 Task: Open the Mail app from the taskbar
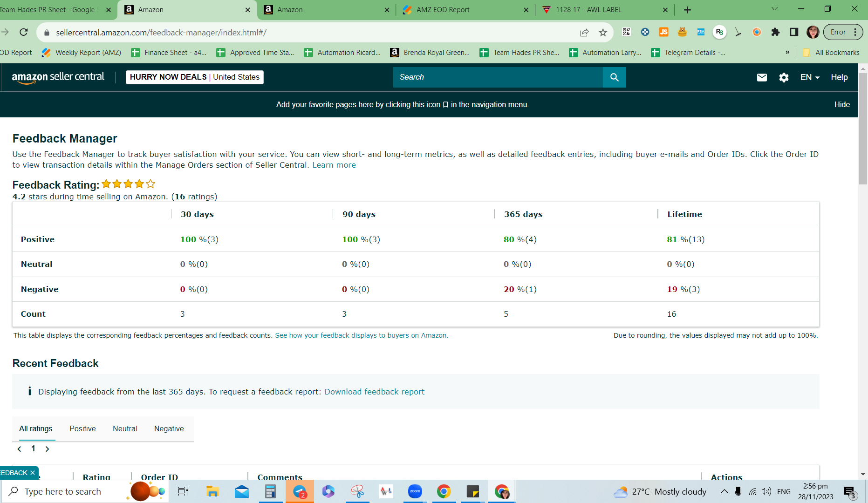241,491
